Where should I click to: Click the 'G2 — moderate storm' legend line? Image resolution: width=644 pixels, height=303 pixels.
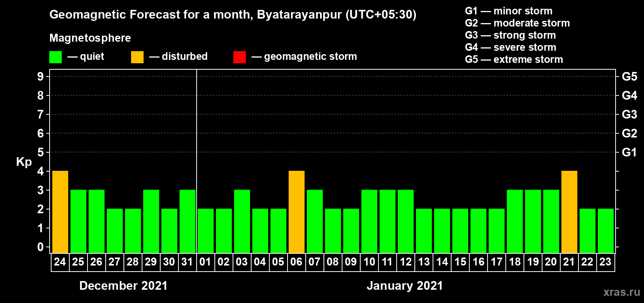(517, 23)
